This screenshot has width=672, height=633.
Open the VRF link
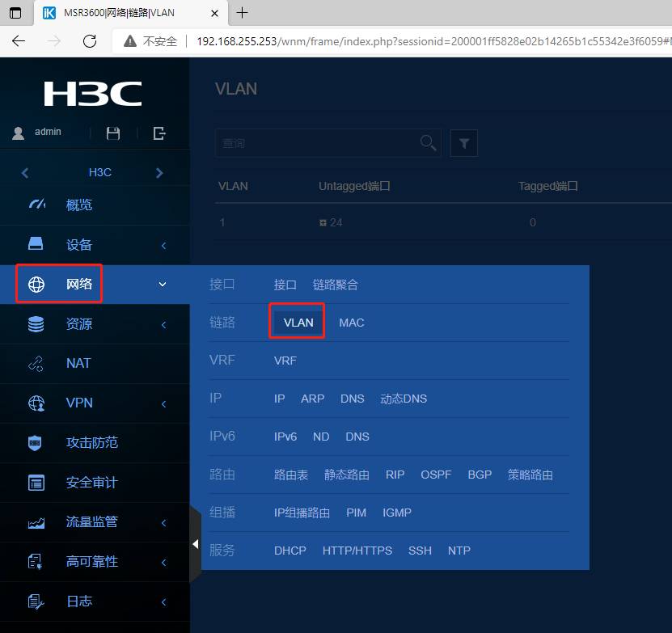[285, 361]
